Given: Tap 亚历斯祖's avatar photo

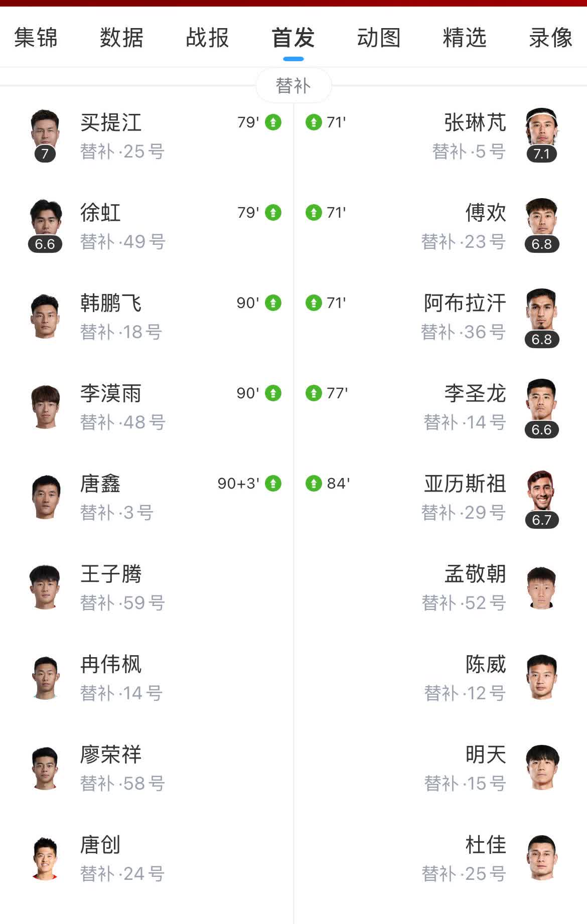Looking at the screenshot, I should coord(541,492).
